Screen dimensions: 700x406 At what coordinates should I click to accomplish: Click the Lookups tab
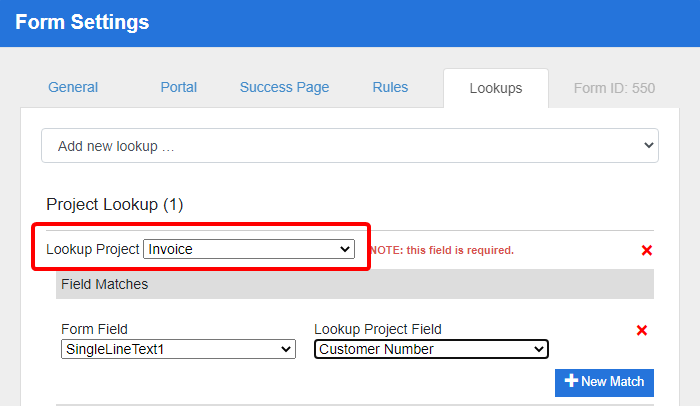point(496,89)
